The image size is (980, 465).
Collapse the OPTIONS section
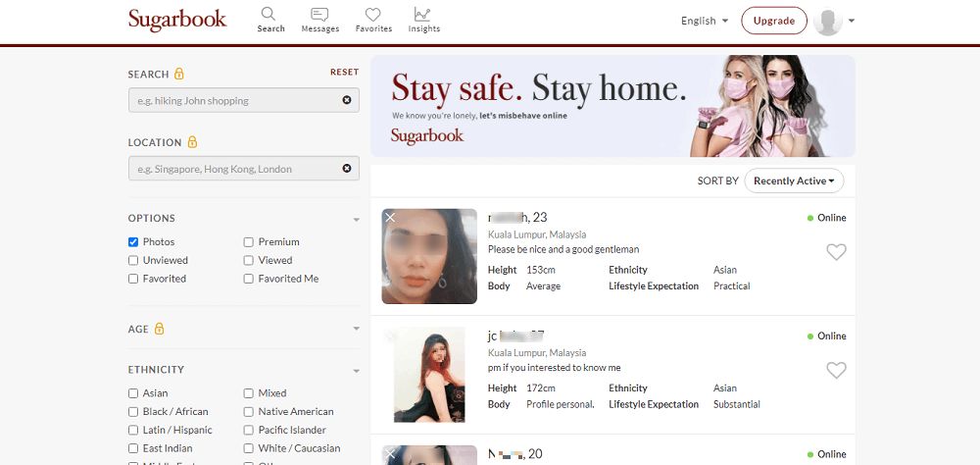357,220
